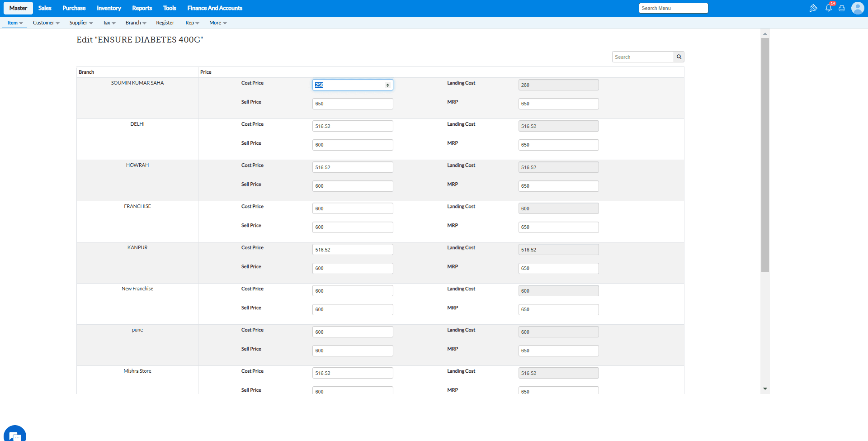Select the SOUMIN KUMAR SAHA branch name
The width and height of the screenshot is (868, 441).
click(137, 83)
